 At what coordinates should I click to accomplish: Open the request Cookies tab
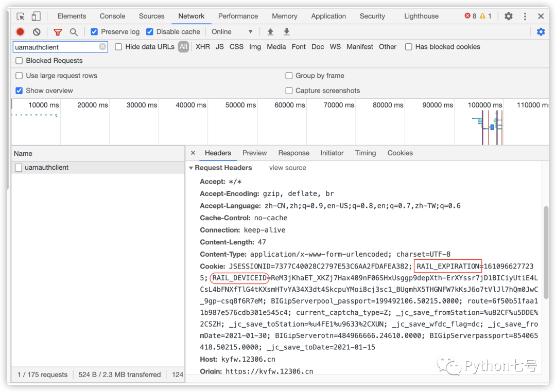click(400, 153)
